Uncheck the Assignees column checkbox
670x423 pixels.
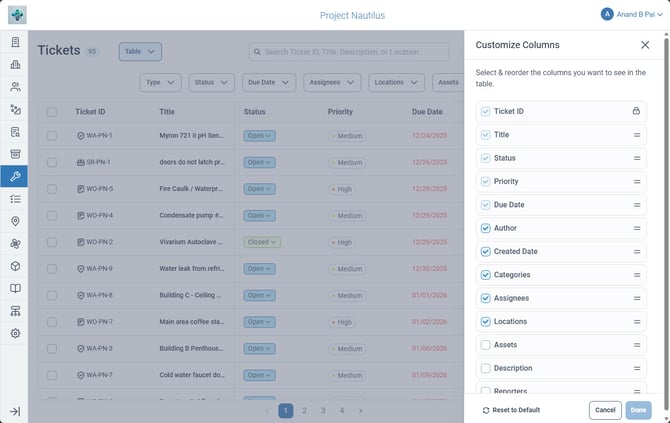point(485,298)
